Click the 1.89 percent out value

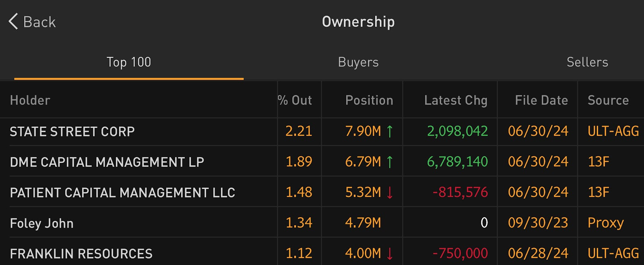click(299, 162)
